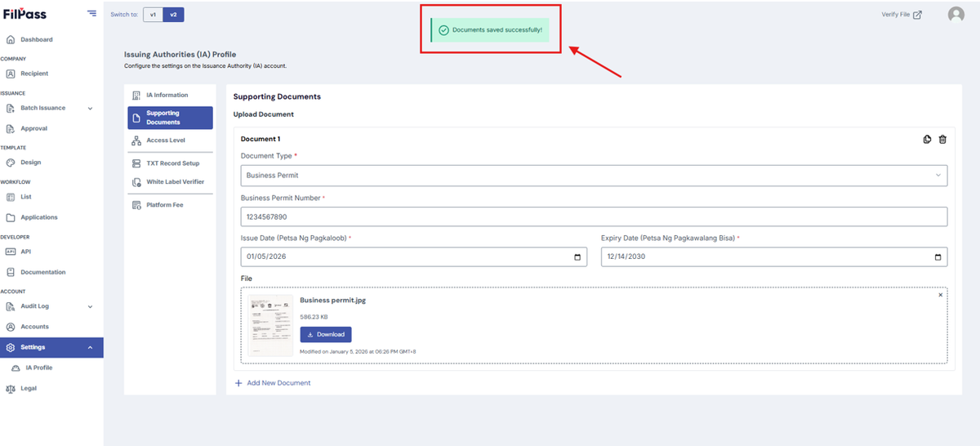980x446 pixels.
Task: Duplicate Document 1 with copy icon
Action: pyautogui.click(x=928, y=140)
